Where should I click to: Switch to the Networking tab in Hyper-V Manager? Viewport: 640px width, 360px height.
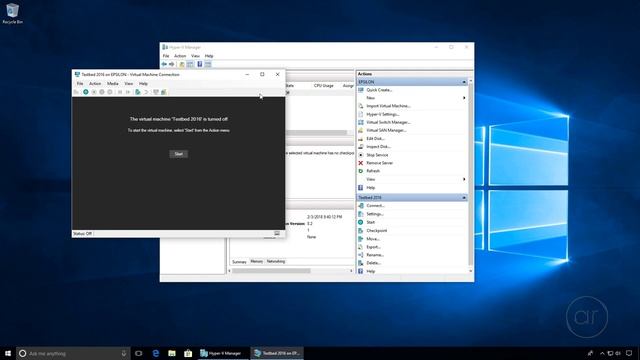point(276,262)
